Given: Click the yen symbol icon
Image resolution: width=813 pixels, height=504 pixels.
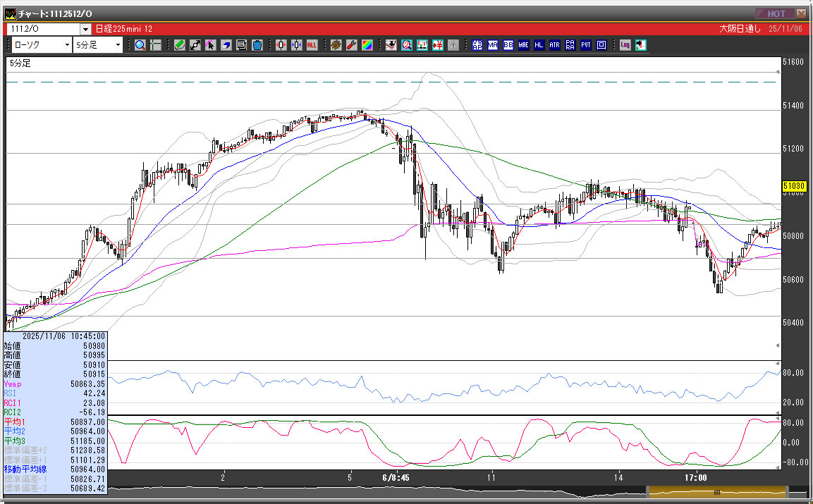Looking at the screenshot, I should pos(437,45).
